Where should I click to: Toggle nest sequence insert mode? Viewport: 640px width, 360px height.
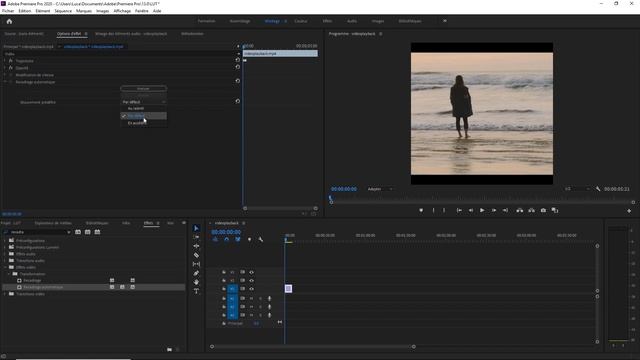point(215,239)
